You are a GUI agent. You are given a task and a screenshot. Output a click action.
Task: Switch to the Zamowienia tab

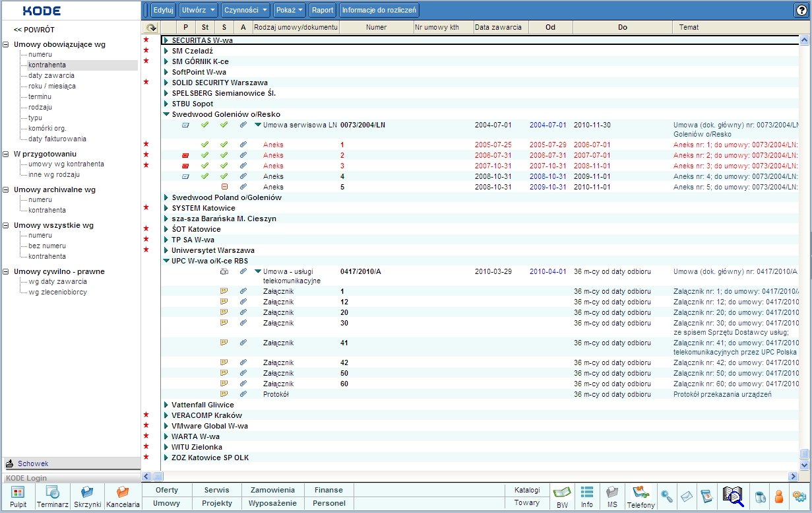pyautogui.click(x=273, y=490)
